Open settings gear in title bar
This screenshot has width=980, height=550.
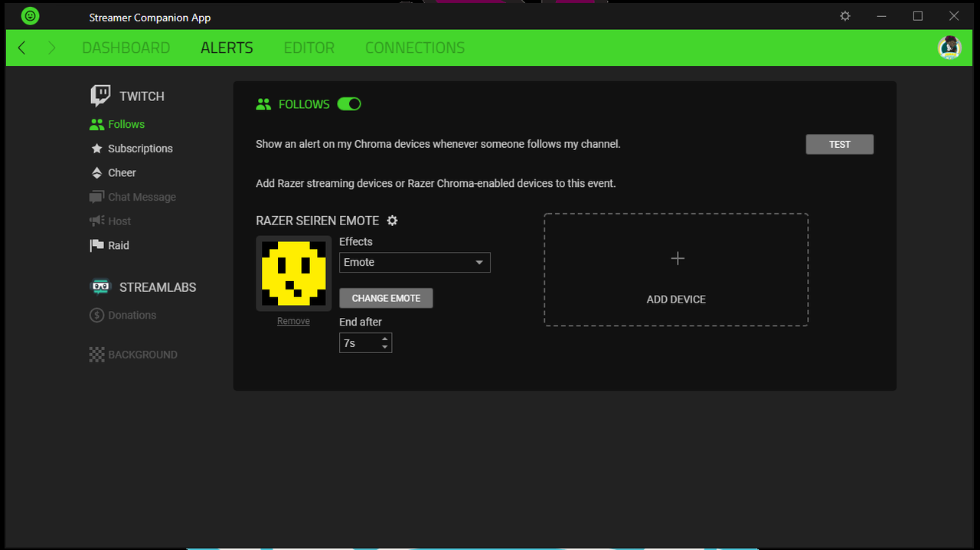point(845,16)
